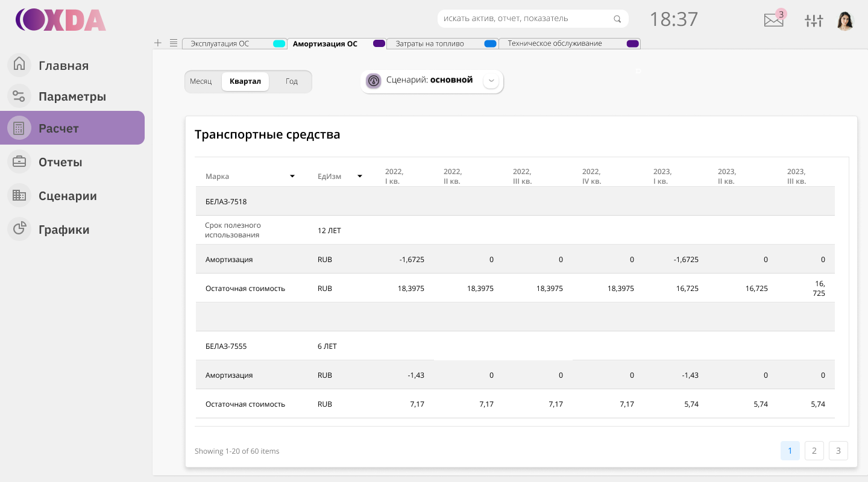Open the Марка column filter arrow
The height and width of the screenshot is (482, 868).
292,176
